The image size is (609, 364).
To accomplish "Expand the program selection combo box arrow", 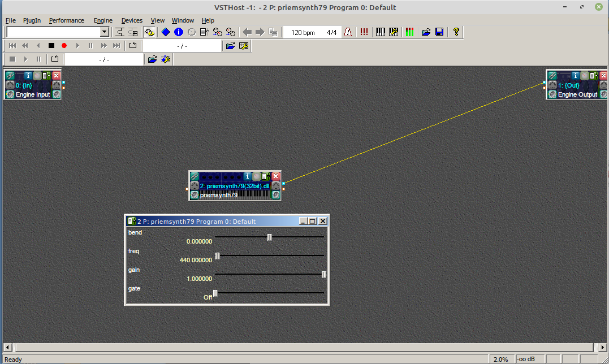I will click(105, 32).
